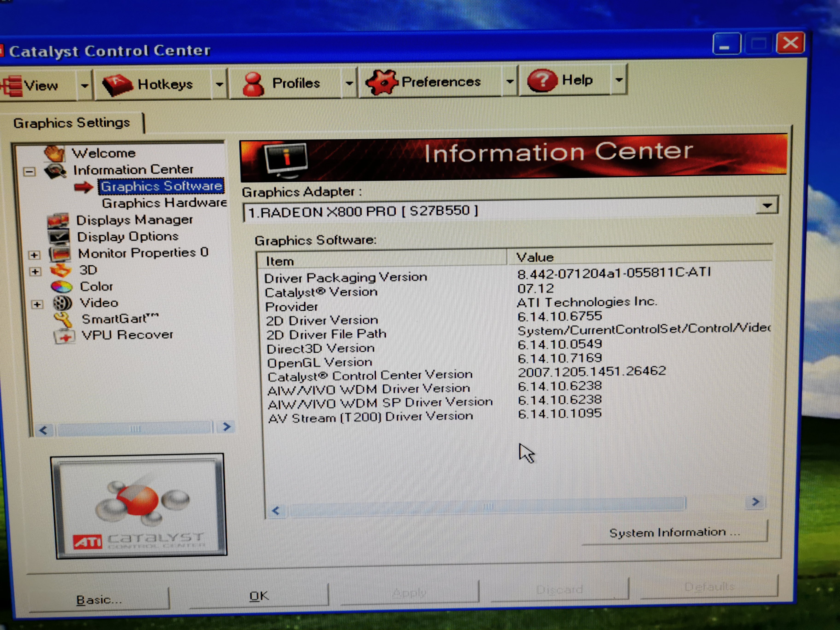Collapse the Information Center tree node
The width and height of the screenshot is (840, 630).
click(29, 172)
